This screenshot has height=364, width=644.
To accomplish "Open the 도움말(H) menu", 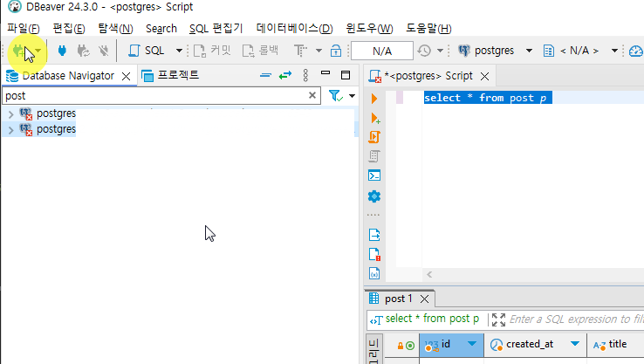I will tap(428, 28).
